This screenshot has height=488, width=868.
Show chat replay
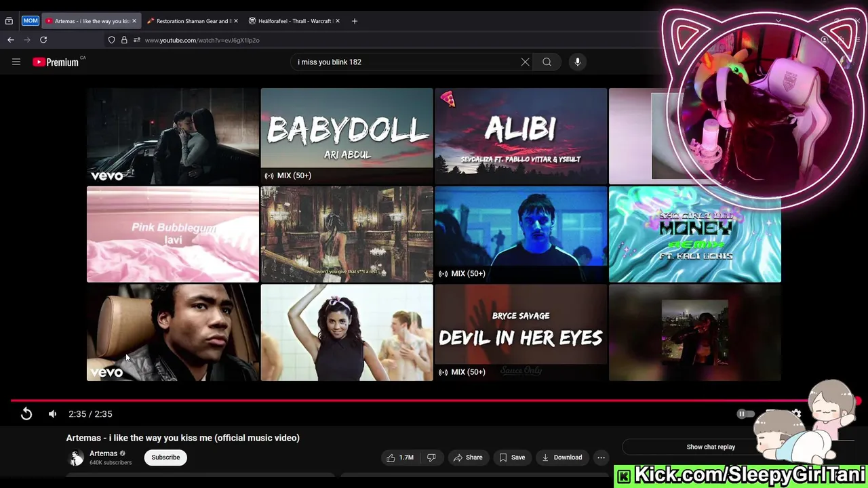tap(711, 447)
